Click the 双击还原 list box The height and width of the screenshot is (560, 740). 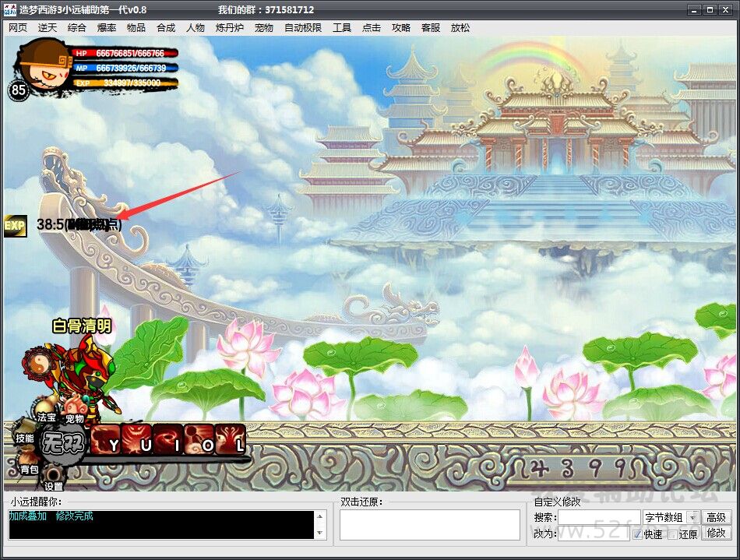click(x=429, y=525)
